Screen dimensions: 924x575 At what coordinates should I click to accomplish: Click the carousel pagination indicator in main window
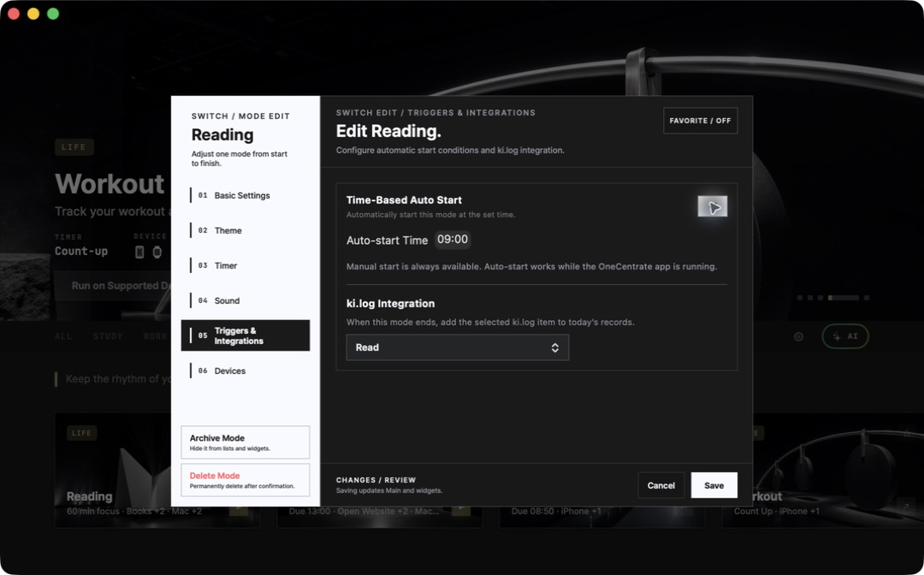(832, 298)
